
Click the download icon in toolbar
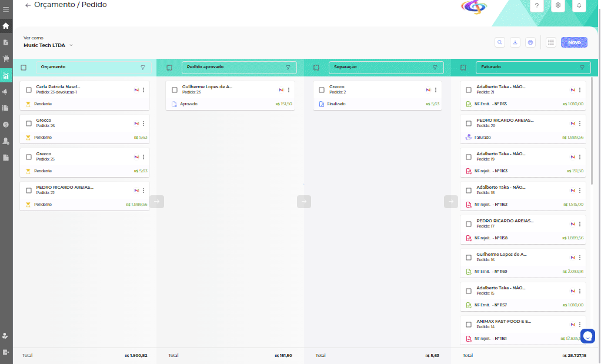pyautogui.click(x=515, y=42)
